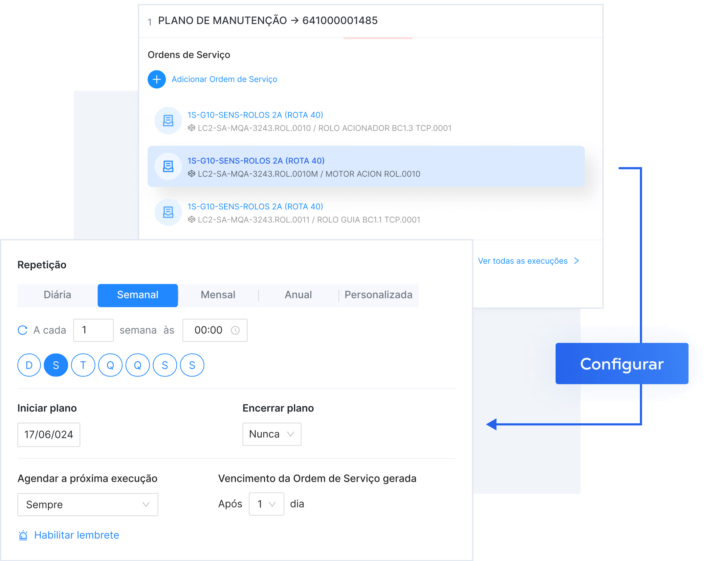The image size is (728, 561).
Task: Click the document icon of ROLO GUIA order
Action: tap(168, 212)
